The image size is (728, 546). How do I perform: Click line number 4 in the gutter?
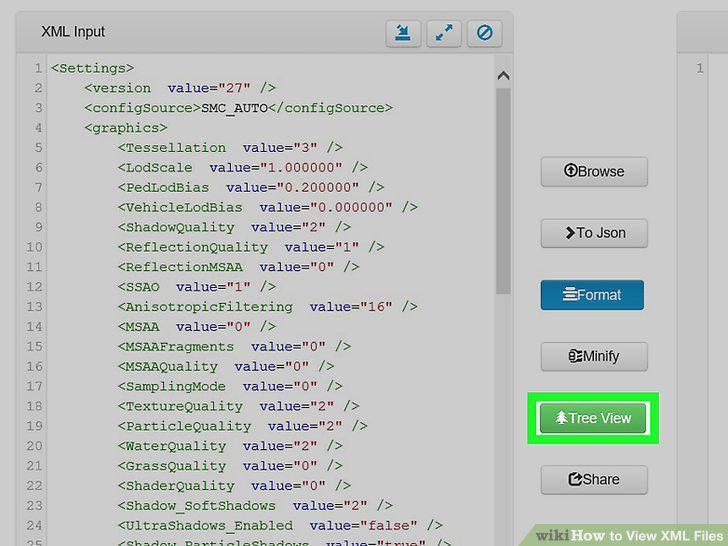38,128
